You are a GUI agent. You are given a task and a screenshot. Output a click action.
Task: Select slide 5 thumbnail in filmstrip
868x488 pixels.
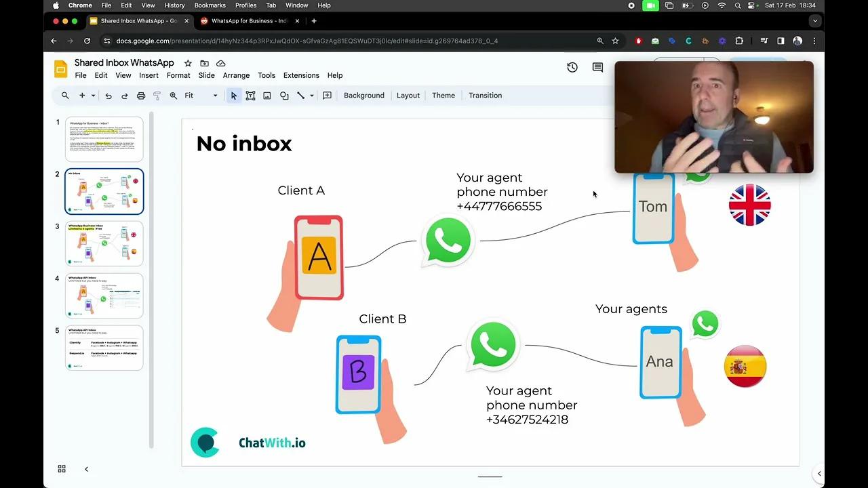click(x=104, y=348)
